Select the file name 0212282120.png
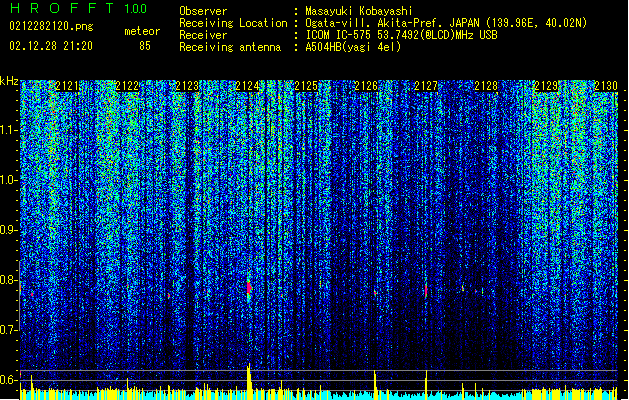This screenshot has width=629, height=400. point(51,26)
